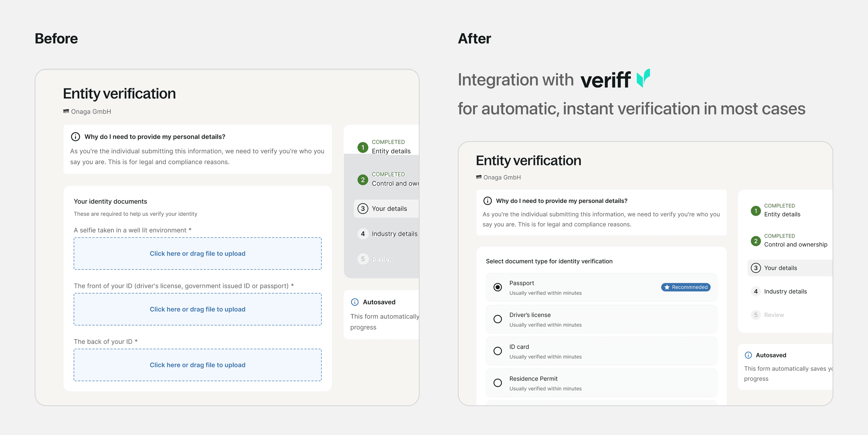The image size is (868, 435).
Task: Click "The front of your ID" field label
Action: click(184, 286)
